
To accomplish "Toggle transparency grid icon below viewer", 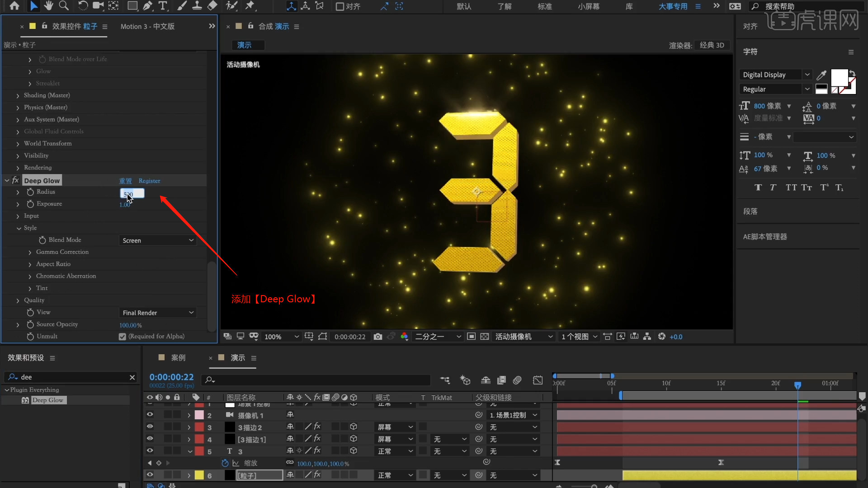I will pyautogui.click(x=485, y=337).
